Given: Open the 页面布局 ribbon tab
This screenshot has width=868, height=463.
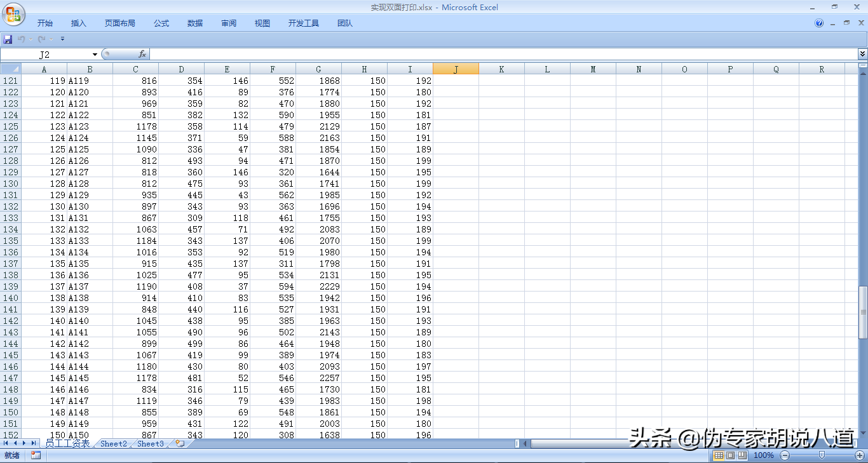Looking at the screenshot, I should (120, 23).
